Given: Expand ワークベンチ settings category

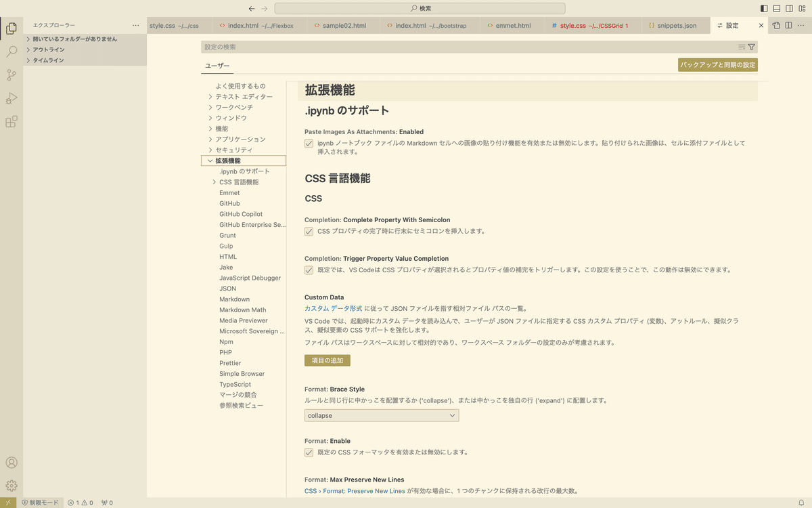Looking at the screenshot, I should tap(211, 108).
